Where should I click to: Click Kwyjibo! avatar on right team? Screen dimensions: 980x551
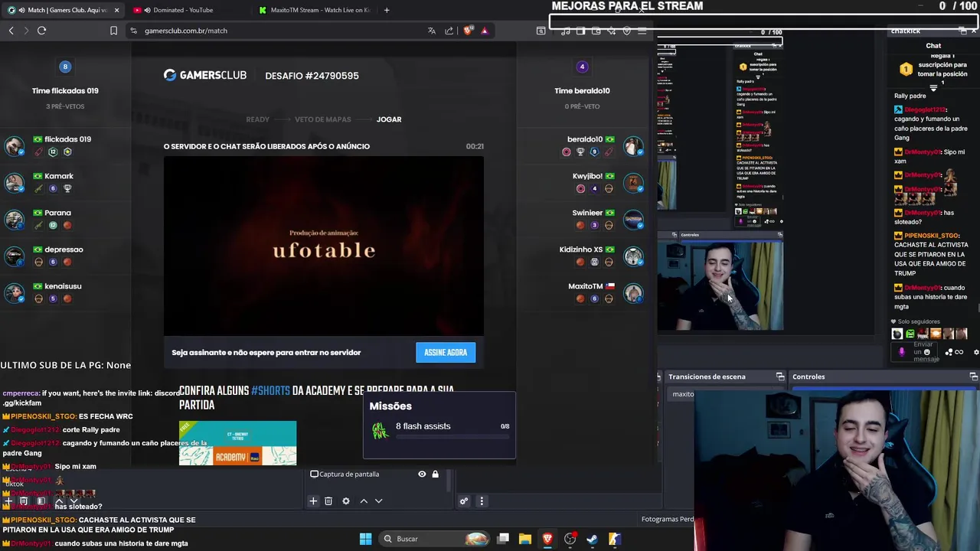(x=633, y=183)
